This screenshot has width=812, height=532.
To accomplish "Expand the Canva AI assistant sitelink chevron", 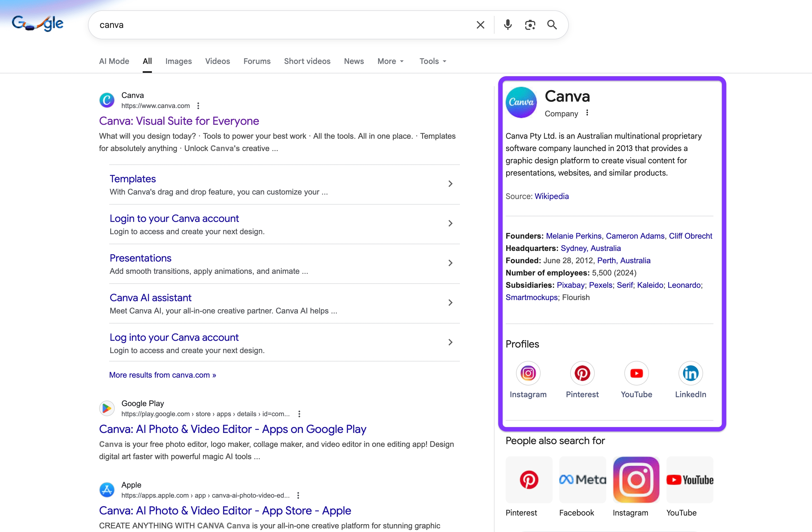I will coord(450,303).
